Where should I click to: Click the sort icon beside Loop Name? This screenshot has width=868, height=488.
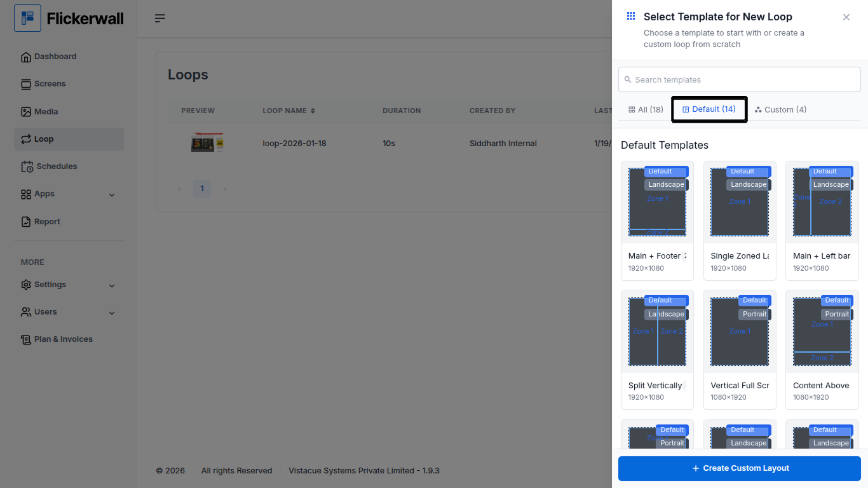(313, 111)
